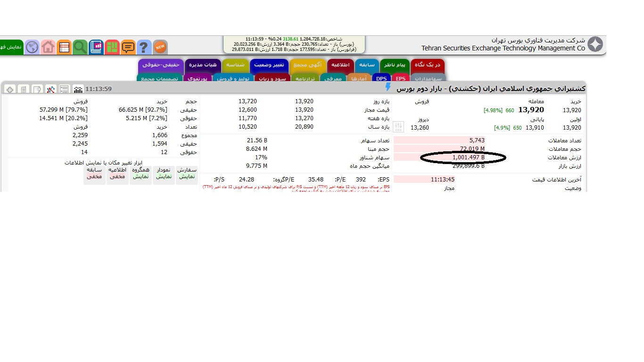Open the تغییر وضعیت tab

269,65
